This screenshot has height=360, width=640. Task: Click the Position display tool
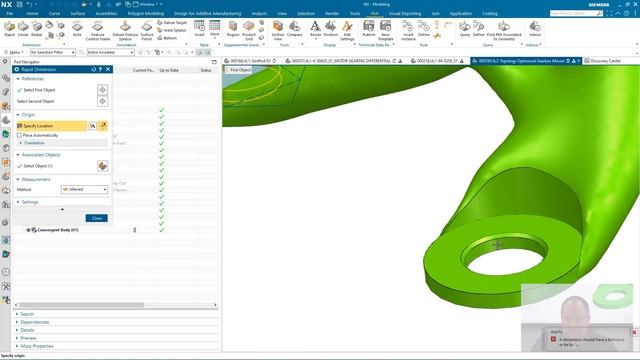(331, 29)
